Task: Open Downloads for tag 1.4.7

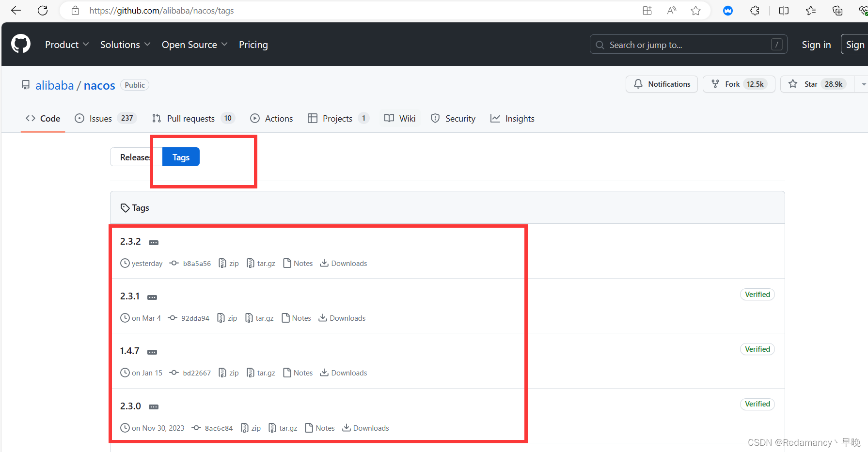Action: coord(344,373)
